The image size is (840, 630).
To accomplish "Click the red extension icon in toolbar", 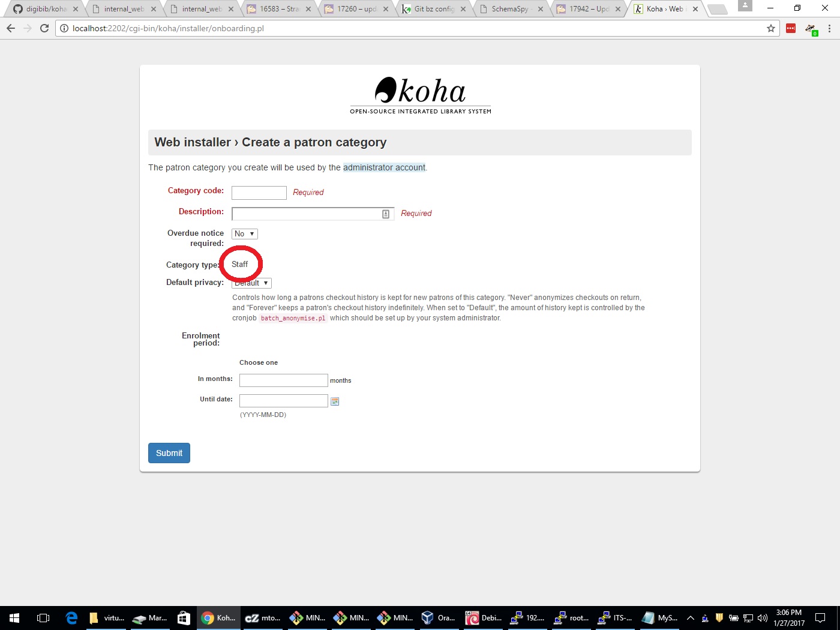I will 791,28.
